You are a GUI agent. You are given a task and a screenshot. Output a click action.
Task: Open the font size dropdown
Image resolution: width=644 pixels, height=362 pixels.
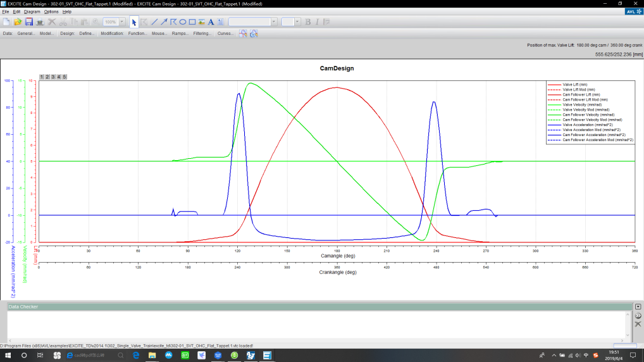[298, 22]
